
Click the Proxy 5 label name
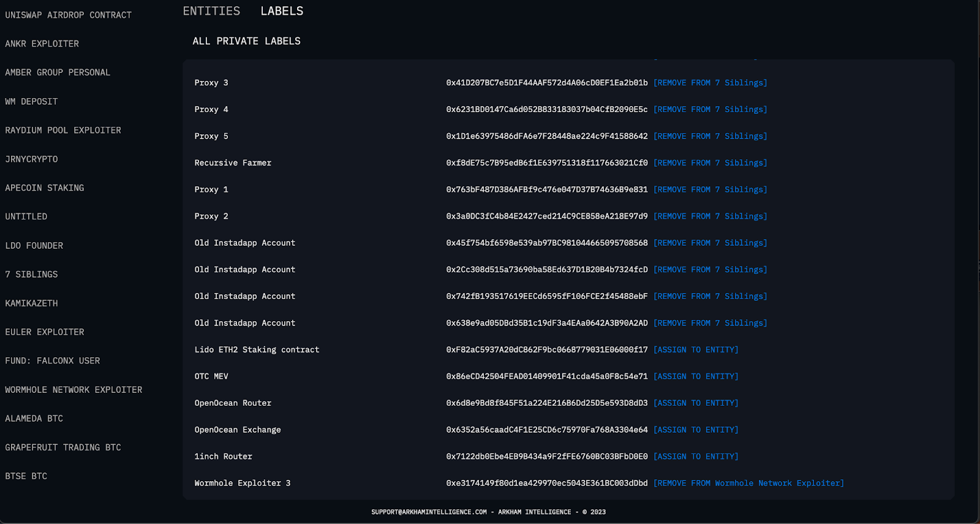pyautogui.click(x=211, y=136)
